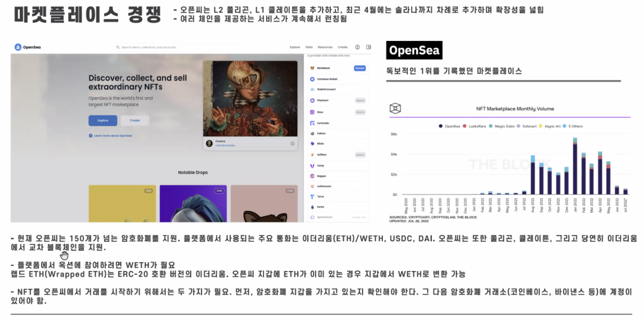
Task: Click the MetaMask fox icon
Action: (x=312, y=68)
